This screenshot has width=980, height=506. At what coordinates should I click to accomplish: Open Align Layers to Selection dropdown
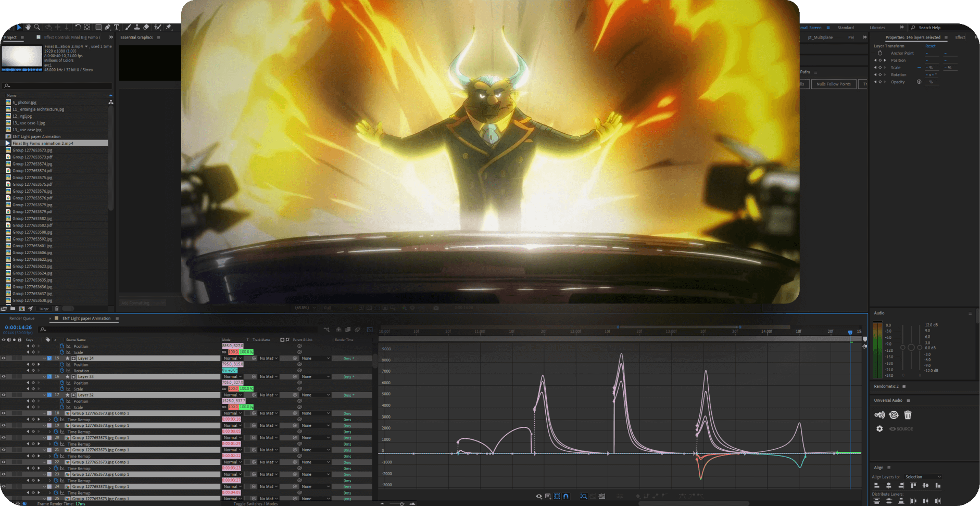(x=923, y=477)
